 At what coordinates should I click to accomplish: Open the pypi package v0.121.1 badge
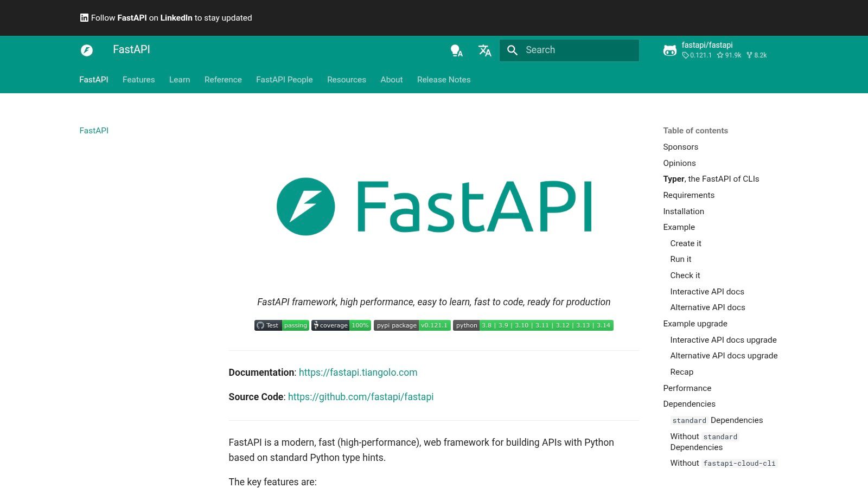click(x=412, y=325)
